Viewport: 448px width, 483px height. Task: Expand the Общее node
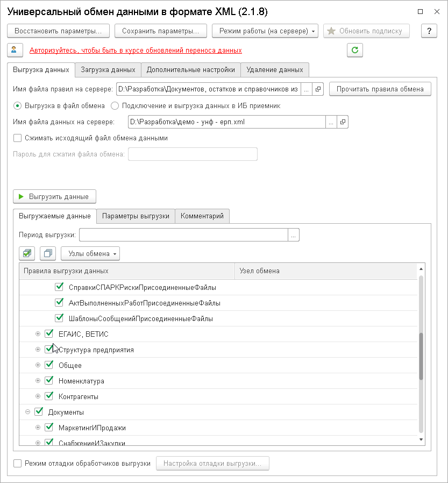click(38, 365)
